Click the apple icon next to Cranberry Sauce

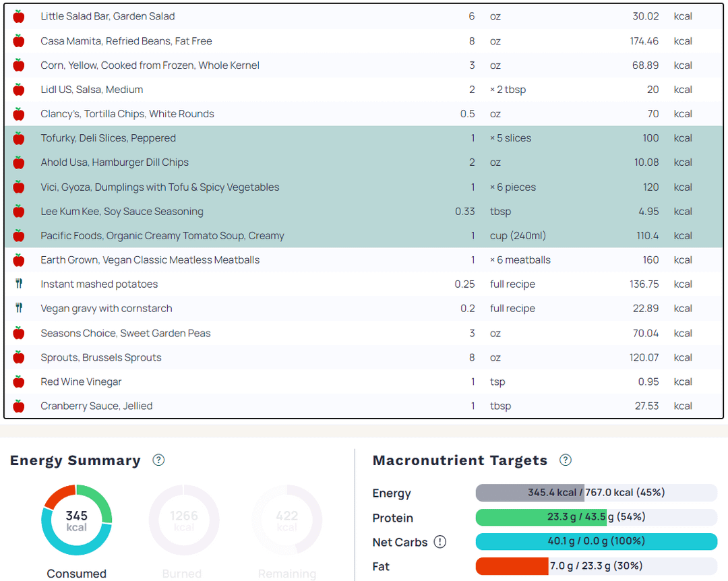coord(19,406)
